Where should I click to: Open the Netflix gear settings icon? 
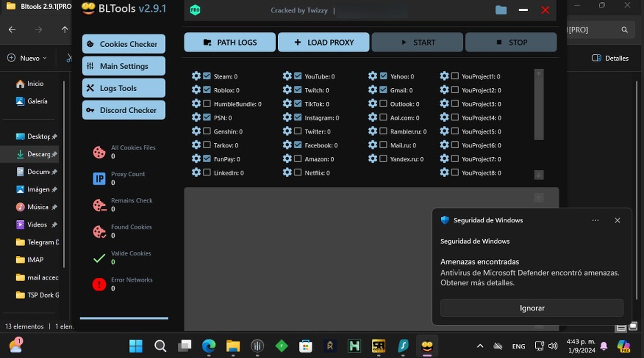coord(287,172)
